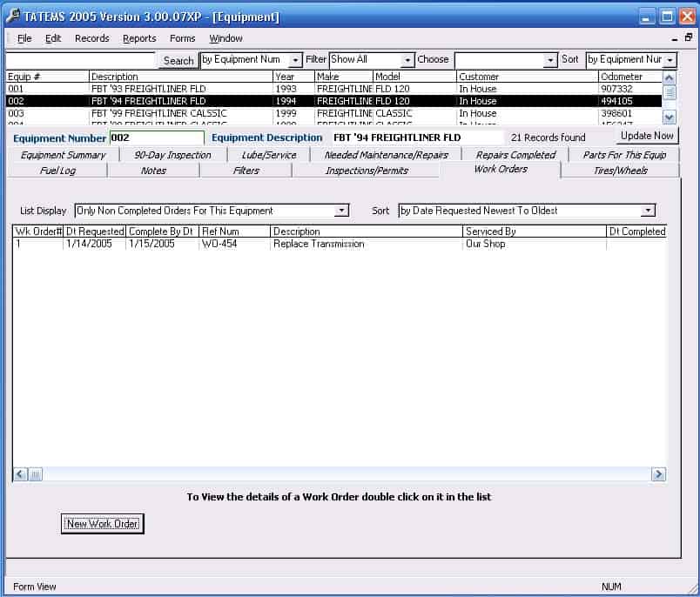
Task: Click the Customer column header in equipment list
Action: [x=528, y=77]
